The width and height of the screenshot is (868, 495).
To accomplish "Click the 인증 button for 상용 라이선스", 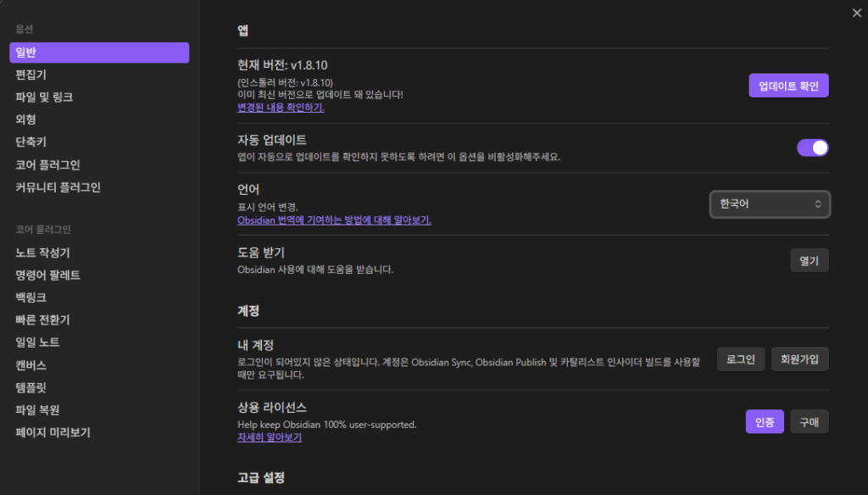I will pyautogui.click(x=765, y=422).
